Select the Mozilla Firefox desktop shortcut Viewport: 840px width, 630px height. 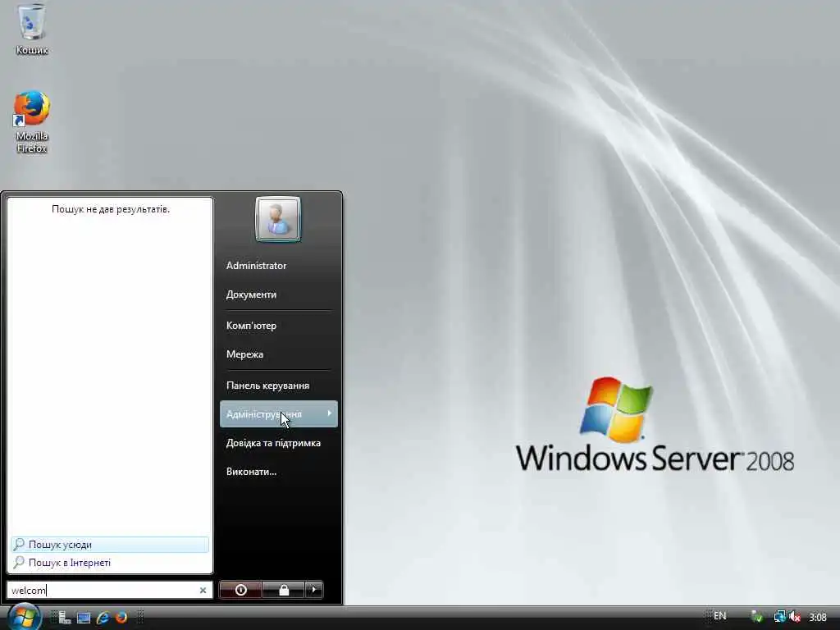click(32, 121)
